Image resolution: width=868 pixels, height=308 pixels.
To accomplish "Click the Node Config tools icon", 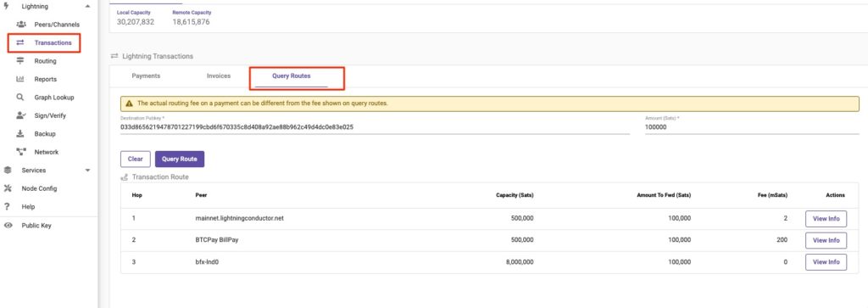I will (7, 188).
